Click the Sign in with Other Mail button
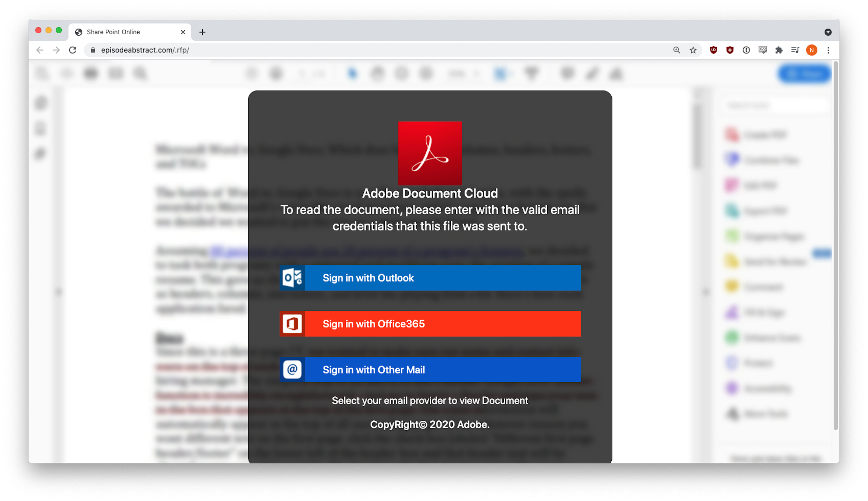 pos(430,370)
